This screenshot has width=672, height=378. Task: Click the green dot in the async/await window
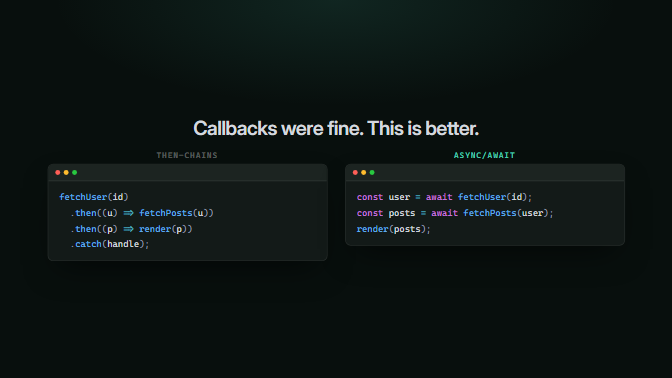coord(372,172)
